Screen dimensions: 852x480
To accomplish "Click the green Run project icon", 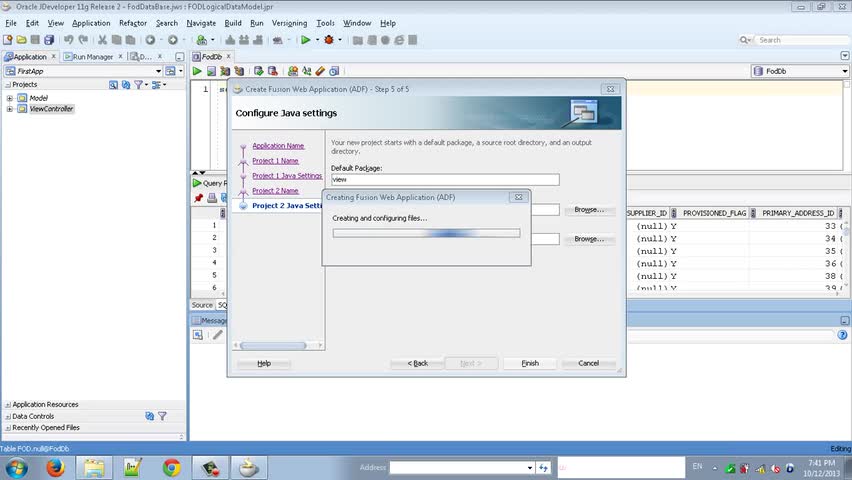I will pyautogui.click(x=305, y=40).
